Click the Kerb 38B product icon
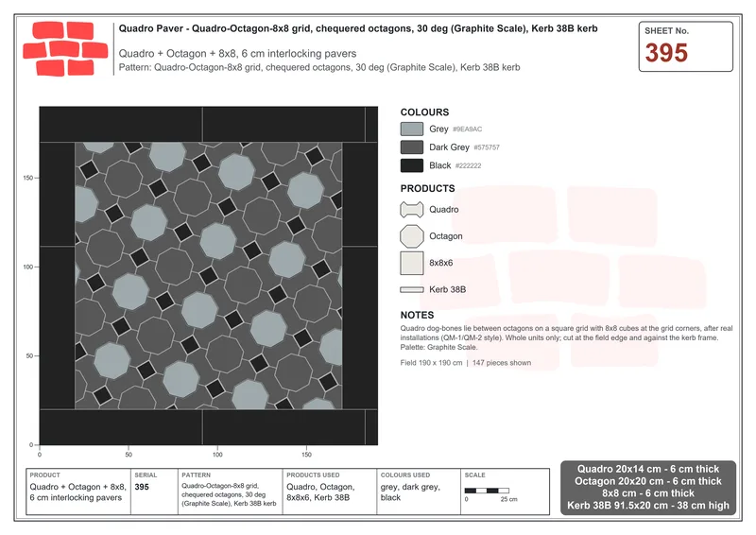The image size is (756, 535). [x=412, y=290]
